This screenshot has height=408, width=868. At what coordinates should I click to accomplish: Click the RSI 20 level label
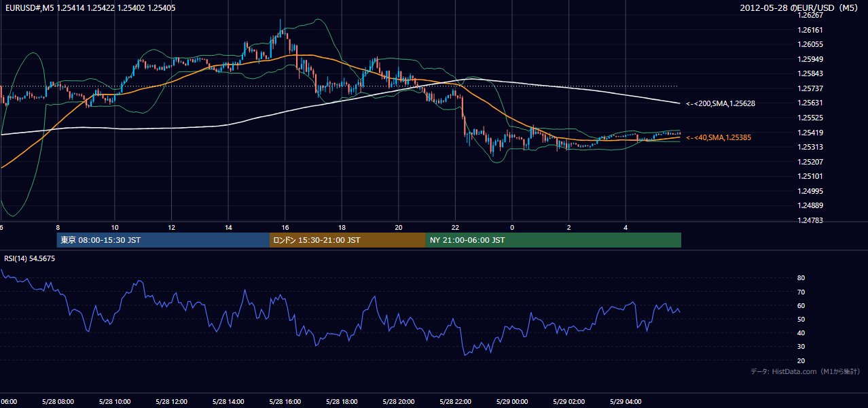(801, 360)
